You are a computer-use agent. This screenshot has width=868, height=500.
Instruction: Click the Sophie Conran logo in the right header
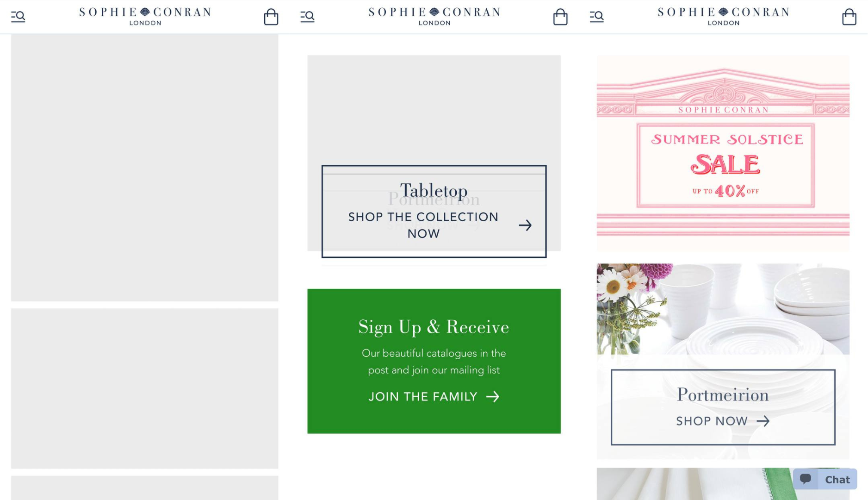723,16
